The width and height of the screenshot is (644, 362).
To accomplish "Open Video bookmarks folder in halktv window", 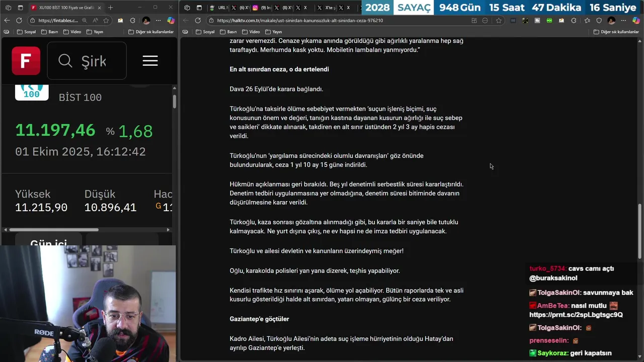I will pos(251,32).
